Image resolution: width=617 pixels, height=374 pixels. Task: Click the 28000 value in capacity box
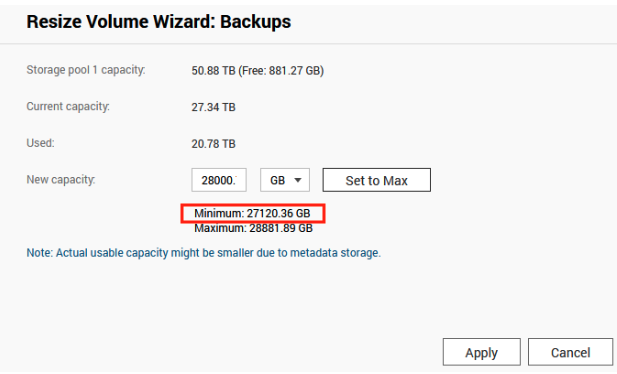tap(218, 181)
